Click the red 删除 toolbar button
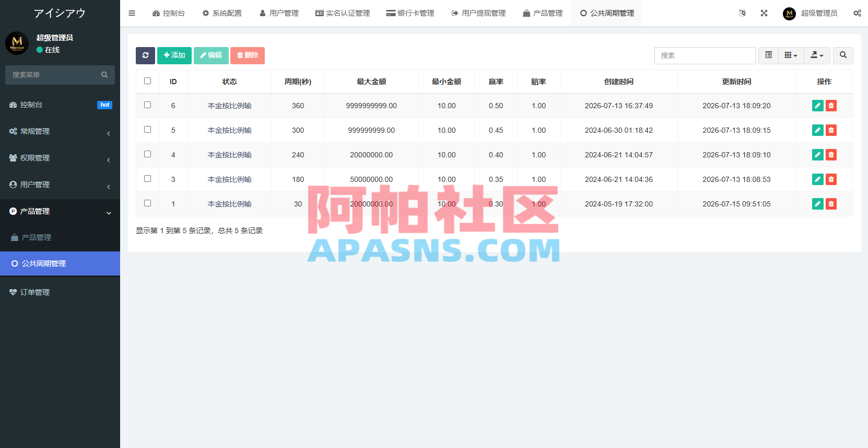Image resolution: width=868 pixels, height=448 pixels. [248, 55]
